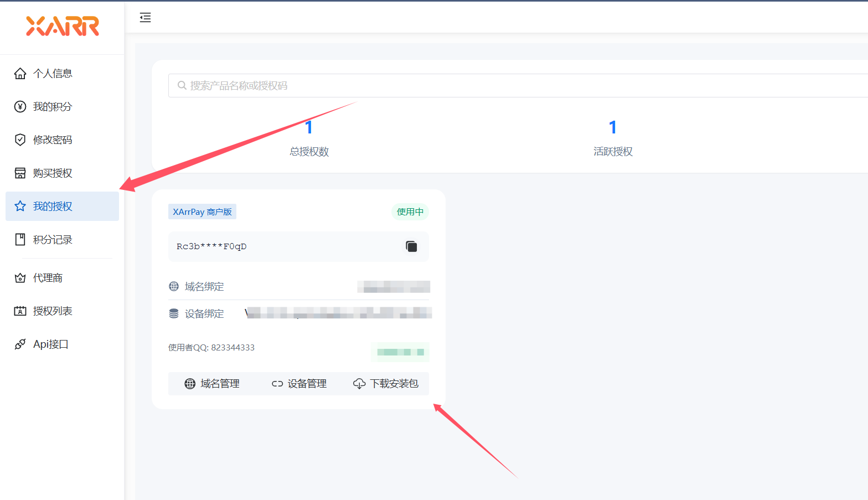868x500 pixels.
Task: Click the cloud download icon in 下载安装包
Action: coord(359,383)
